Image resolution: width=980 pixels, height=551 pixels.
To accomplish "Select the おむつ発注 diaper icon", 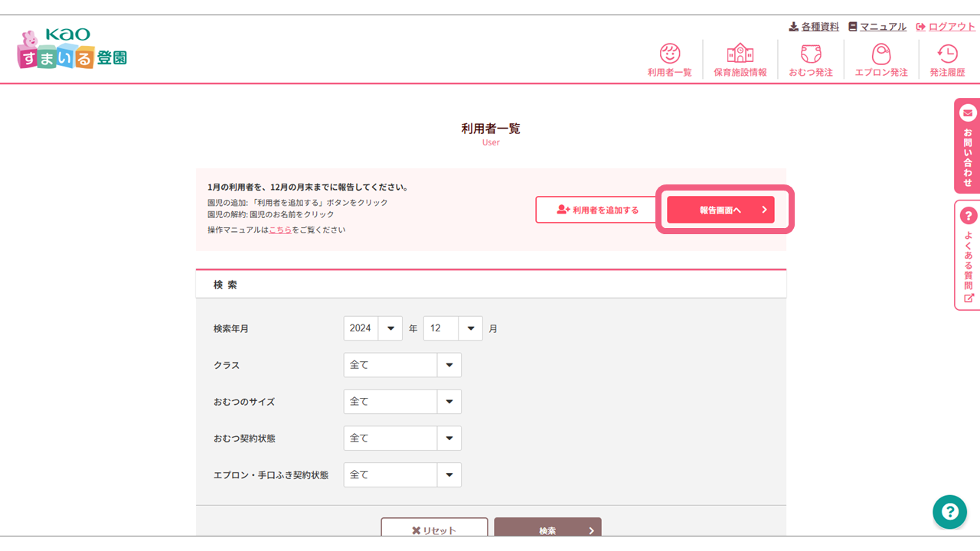I will pos(810,54).
